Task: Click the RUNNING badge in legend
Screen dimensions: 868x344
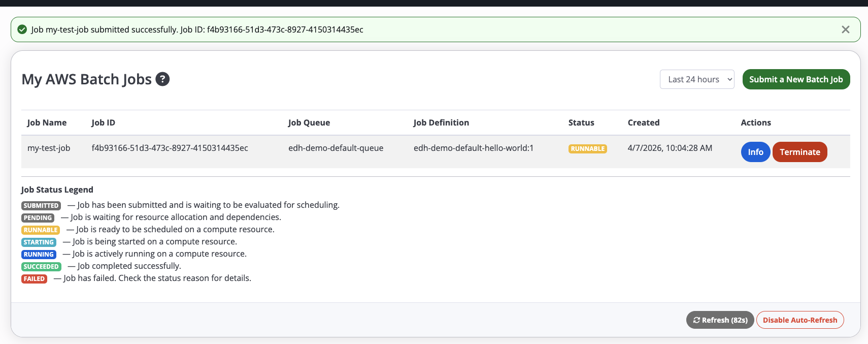Action: [39, 255]
